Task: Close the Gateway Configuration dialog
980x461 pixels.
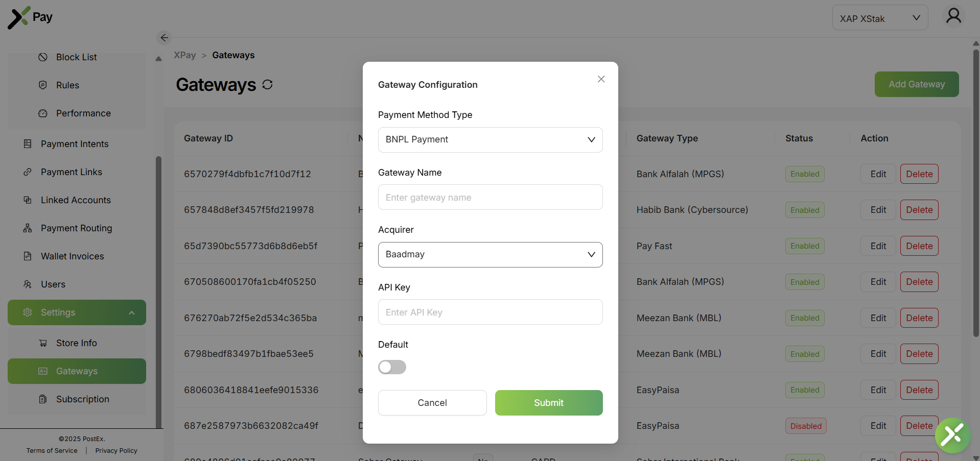Action: point(601,79)
